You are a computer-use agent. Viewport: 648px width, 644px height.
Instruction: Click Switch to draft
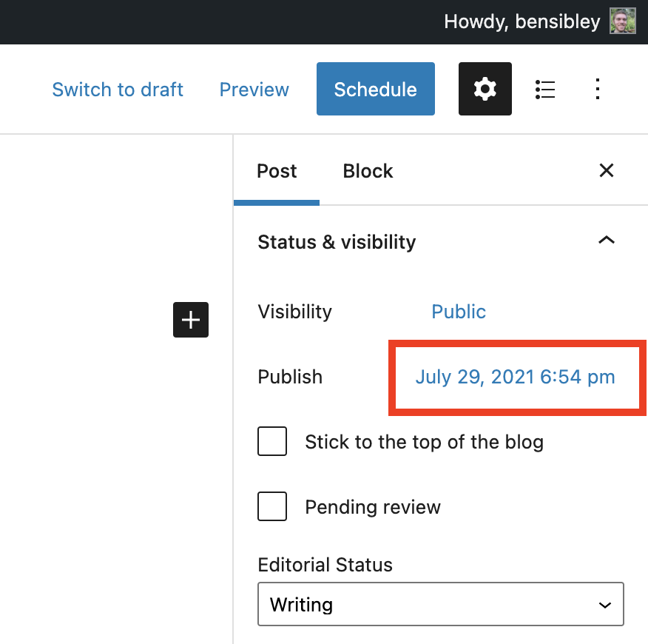click(118, 90)
